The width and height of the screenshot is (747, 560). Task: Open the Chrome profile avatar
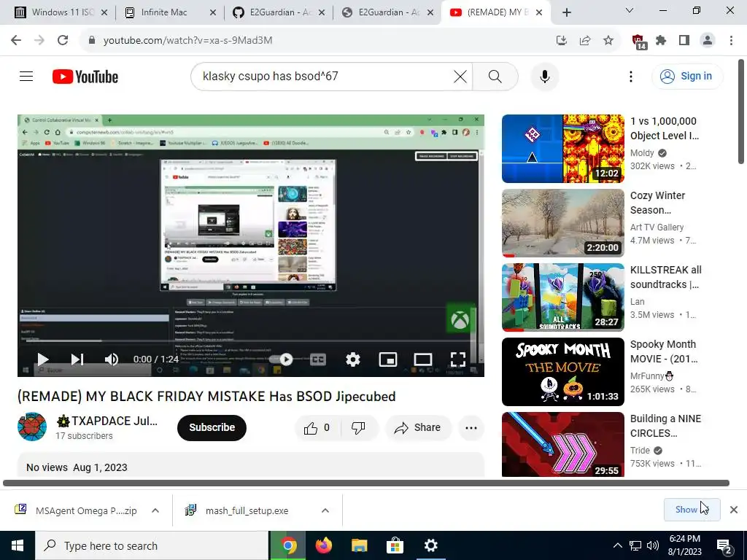click(708, 41)
